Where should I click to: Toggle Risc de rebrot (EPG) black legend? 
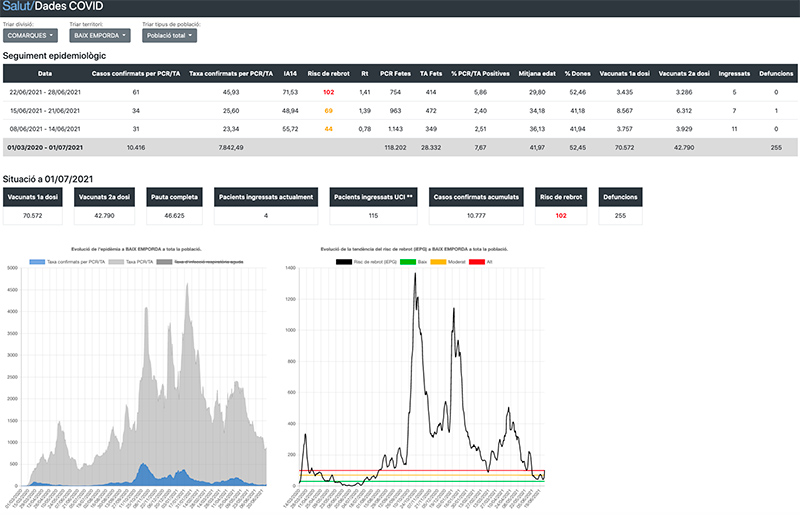click(x=366, y=262)
